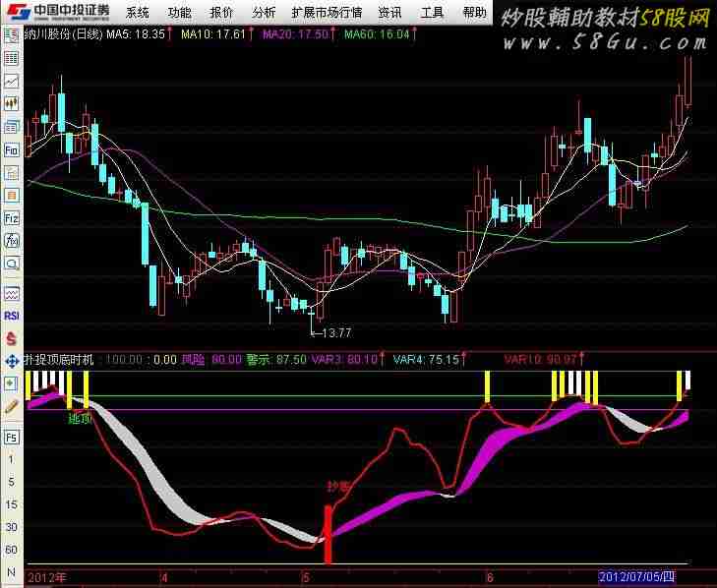Open the candlestick chart icon
The height and width of the screenshot is (588, 717).
tap(12, 104)
